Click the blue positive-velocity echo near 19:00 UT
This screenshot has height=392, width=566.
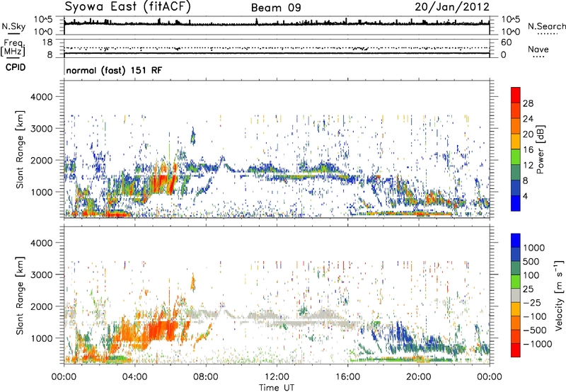[401, 331]
